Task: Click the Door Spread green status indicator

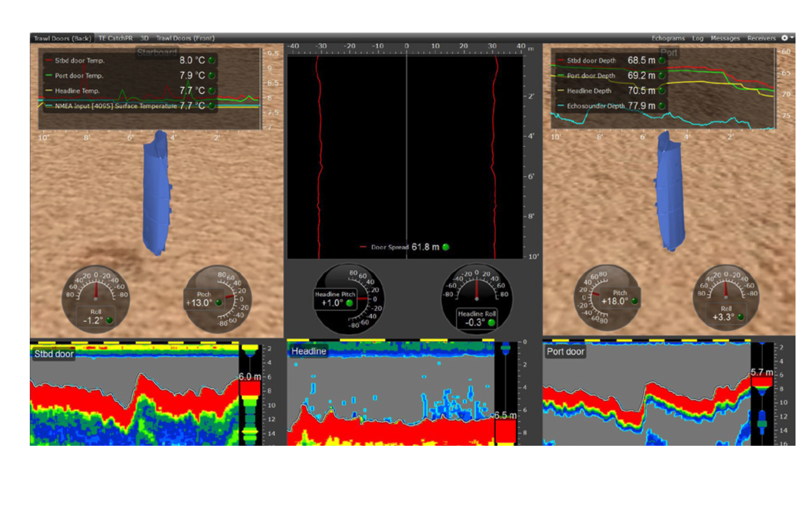Action: tap(446, 247)
